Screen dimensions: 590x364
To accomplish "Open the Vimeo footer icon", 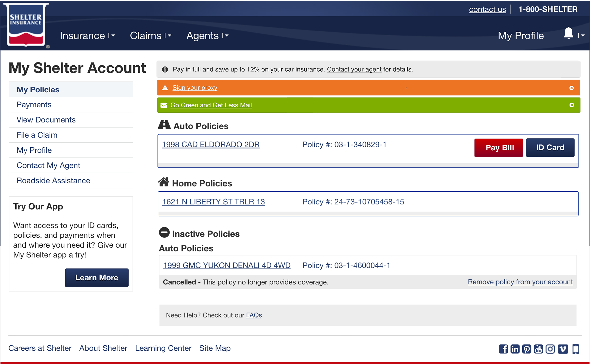I will [563, 349].
